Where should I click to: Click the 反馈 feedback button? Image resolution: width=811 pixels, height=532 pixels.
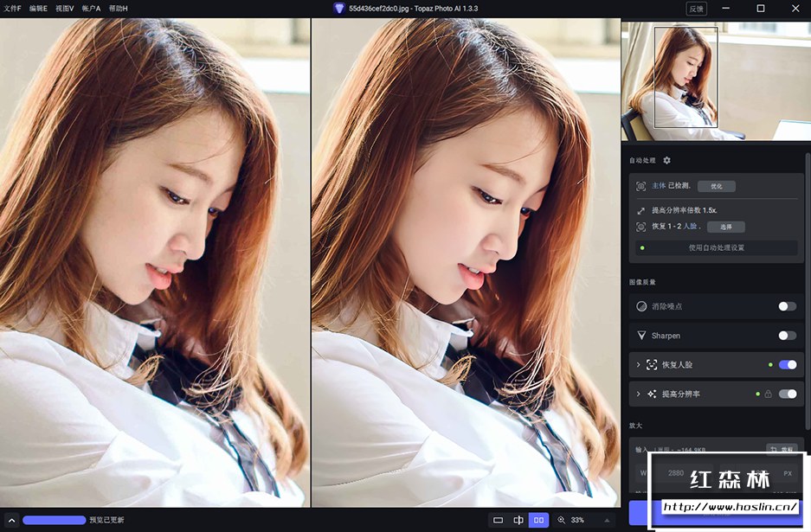(696, 9)
